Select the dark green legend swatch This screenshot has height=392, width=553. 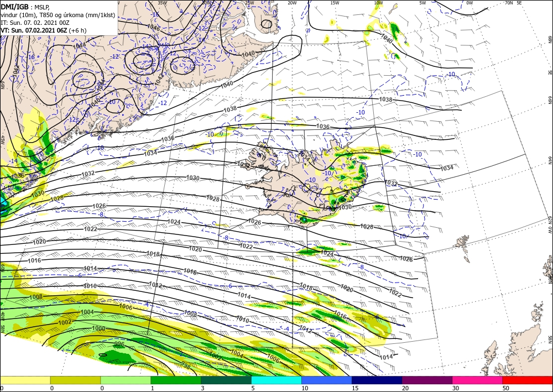tap(226, 380)
